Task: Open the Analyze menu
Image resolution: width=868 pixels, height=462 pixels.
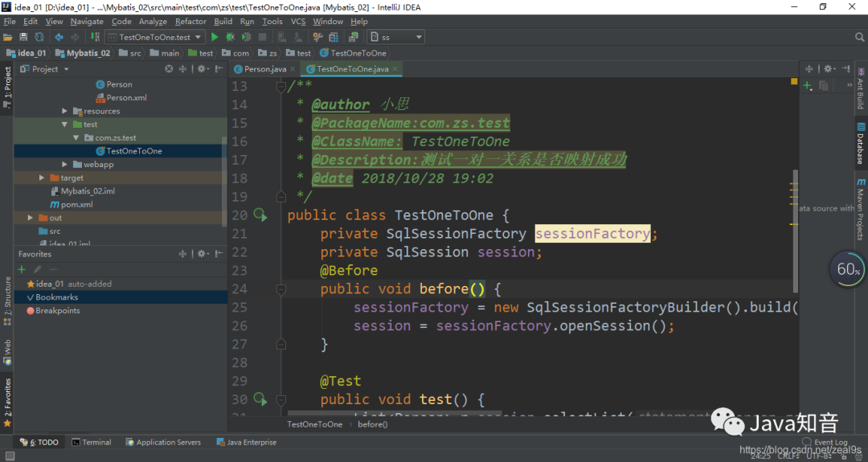Action: [x=153, y=21]
